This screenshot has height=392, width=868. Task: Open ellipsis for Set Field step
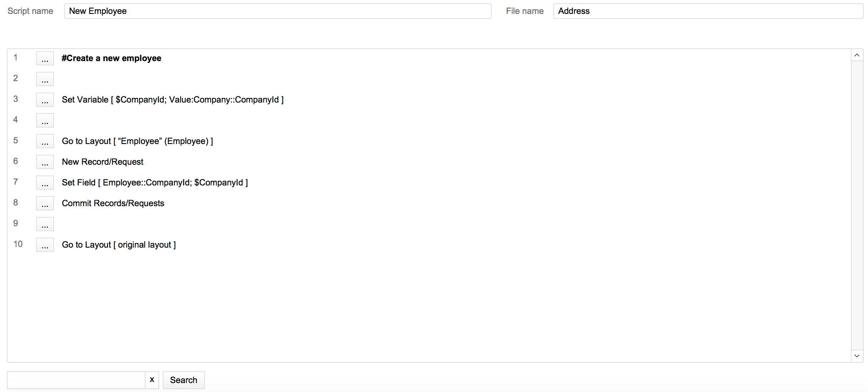[x=45, y=183]
